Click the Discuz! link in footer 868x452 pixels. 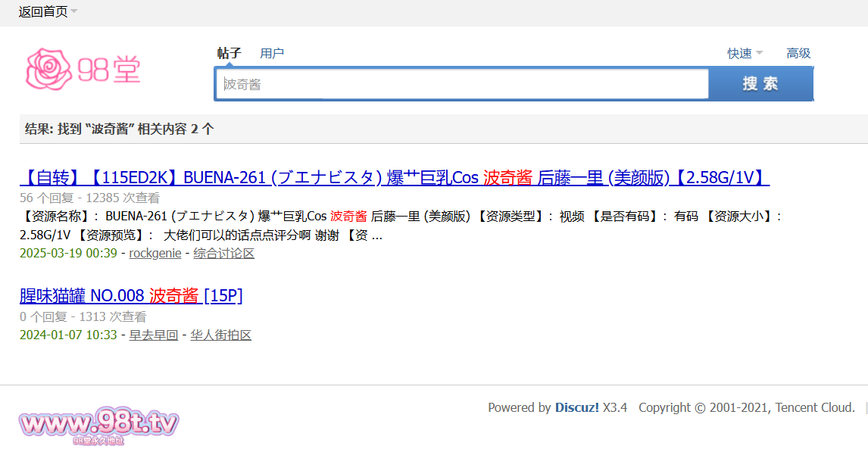click(x=576, y=408)
